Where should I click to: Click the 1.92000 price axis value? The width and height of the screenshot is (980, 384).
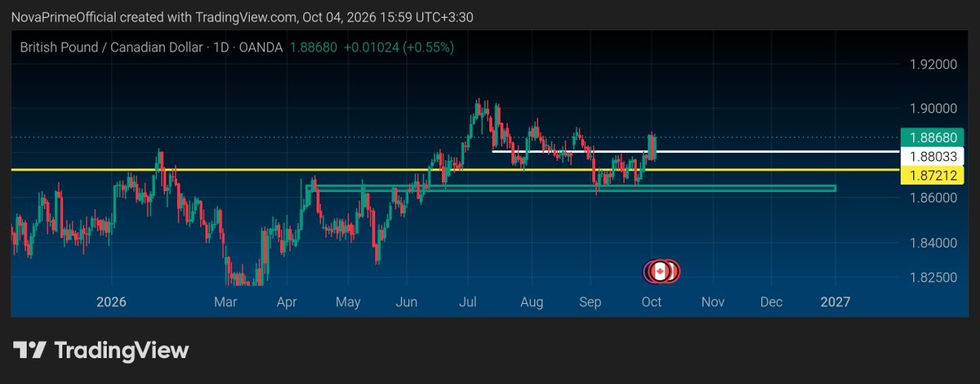tap(932, 65)
